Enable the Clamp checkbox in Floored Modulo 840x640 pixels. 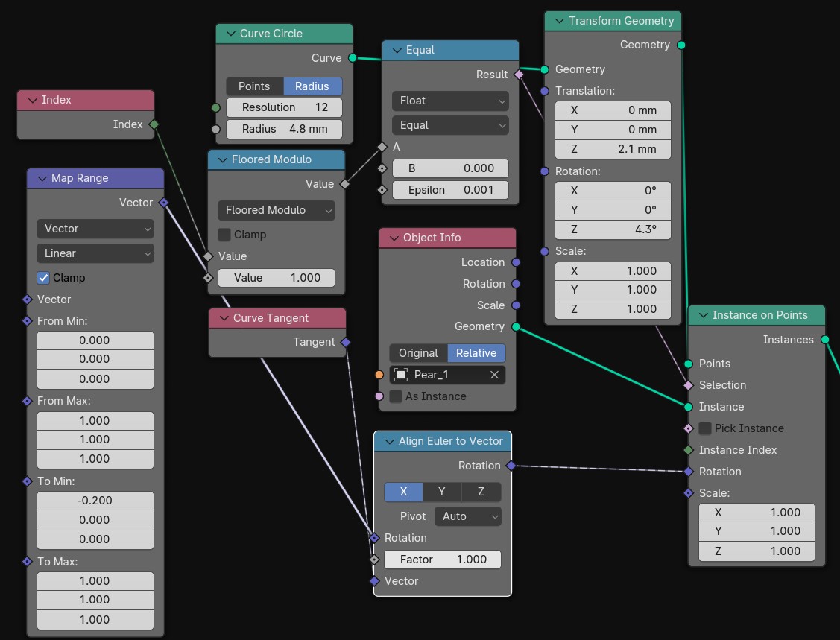(x=224, y=235)
